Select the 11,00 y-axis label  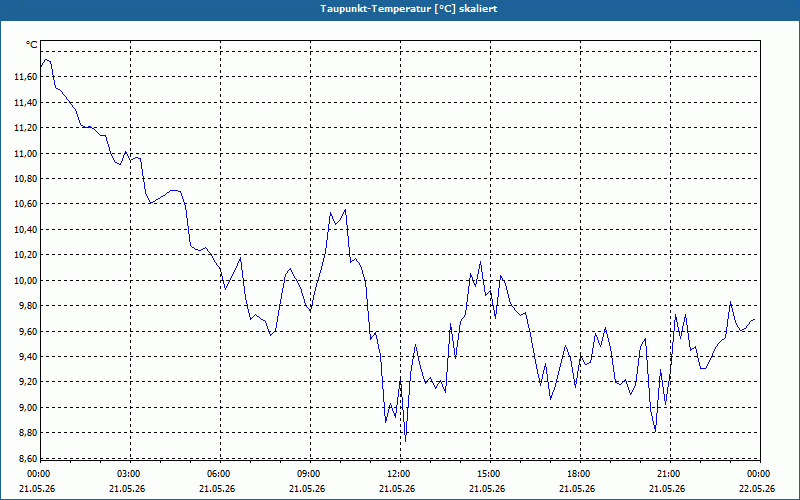point(26,154)
